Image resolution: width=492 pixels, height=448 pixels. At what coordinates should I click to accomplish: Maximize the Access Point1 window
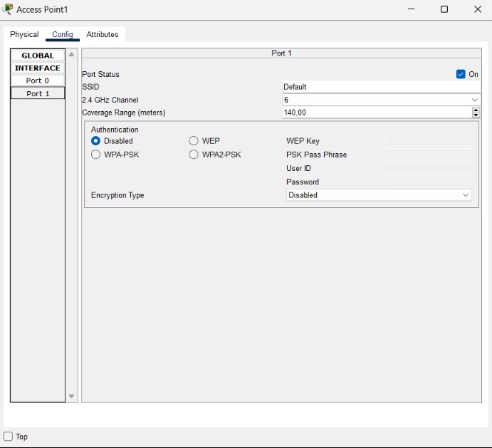pyautogui.click(x=444, y=9)
